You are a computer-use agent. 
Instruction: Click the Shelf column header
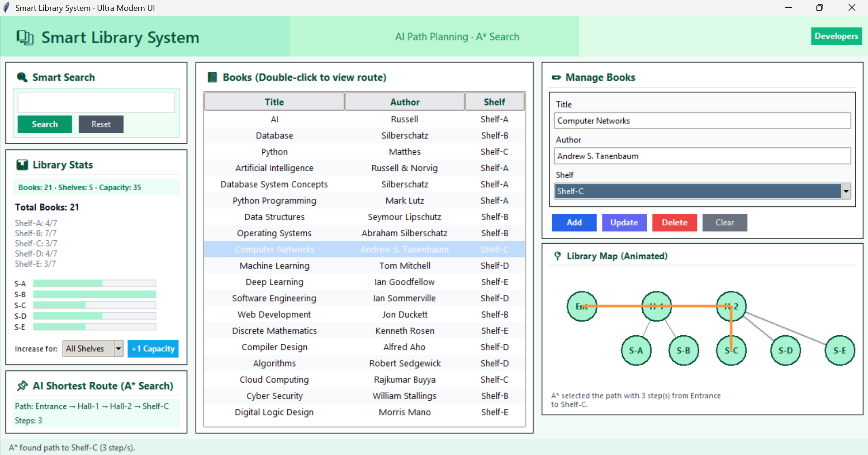coord(494,102)
